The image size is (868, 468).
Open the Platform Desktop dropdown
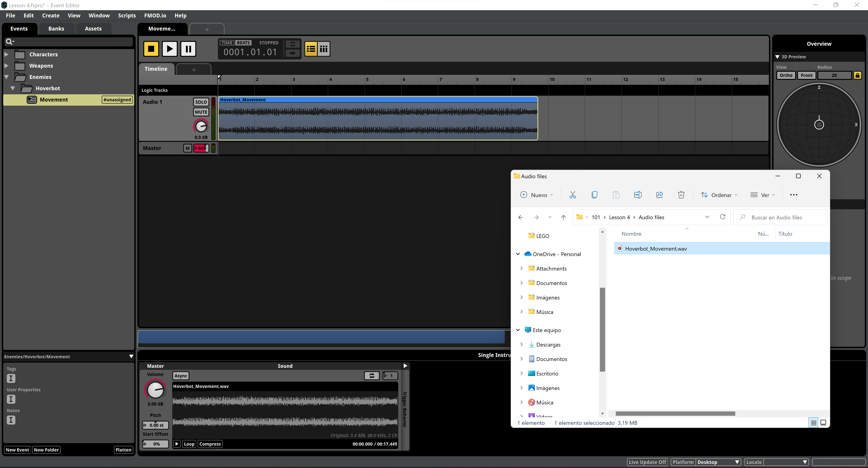[718, 462]
